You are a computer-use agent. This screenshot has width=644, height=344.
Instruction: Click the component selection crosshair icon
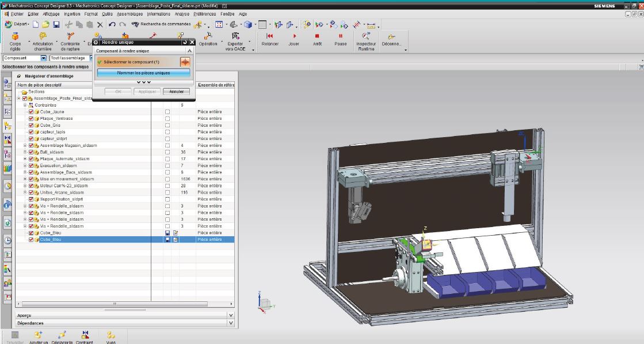pyautogui.click(x=185, y=62)
